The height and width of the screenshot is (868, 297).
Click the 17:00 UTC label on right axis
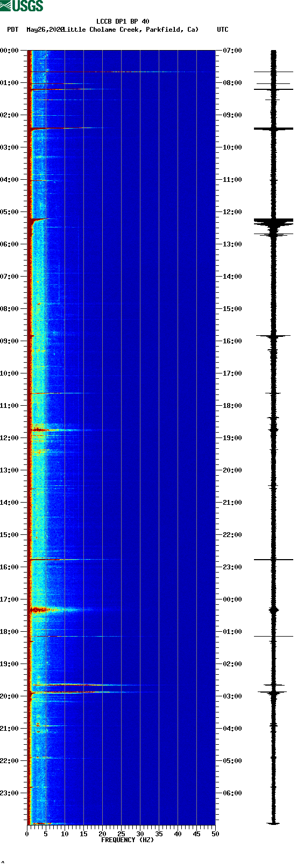tap(232, 373)
